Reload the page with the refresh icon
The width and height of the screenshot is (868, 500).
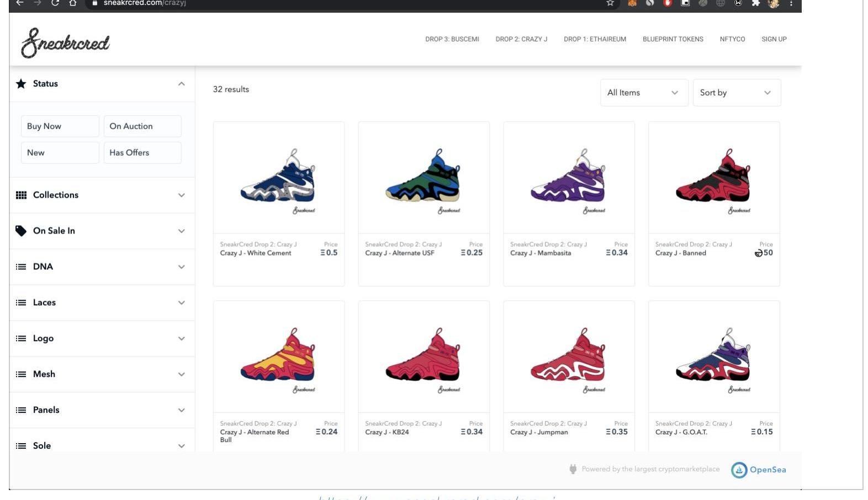(55, 3)
